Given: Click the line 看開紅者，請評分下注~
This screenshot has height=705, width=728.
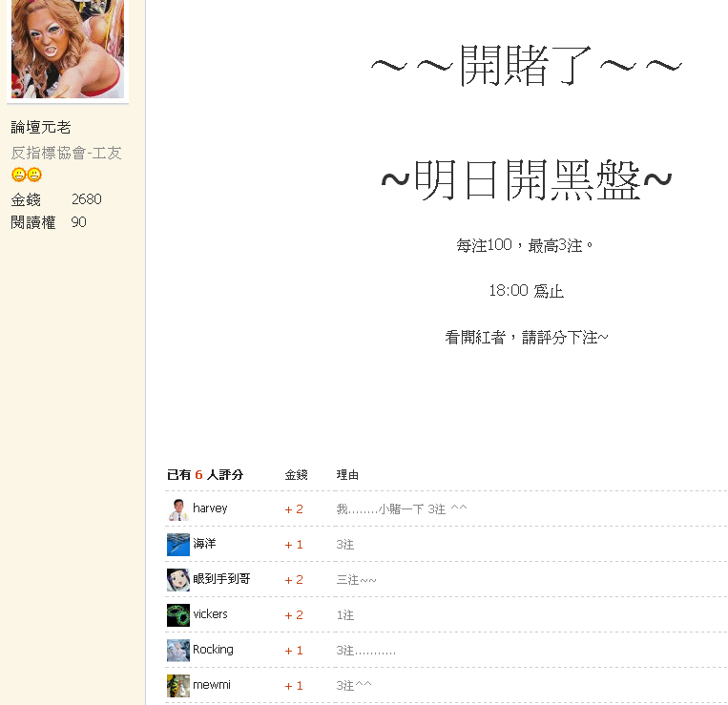Looking at the screenshot, I should tap(526, 337).
